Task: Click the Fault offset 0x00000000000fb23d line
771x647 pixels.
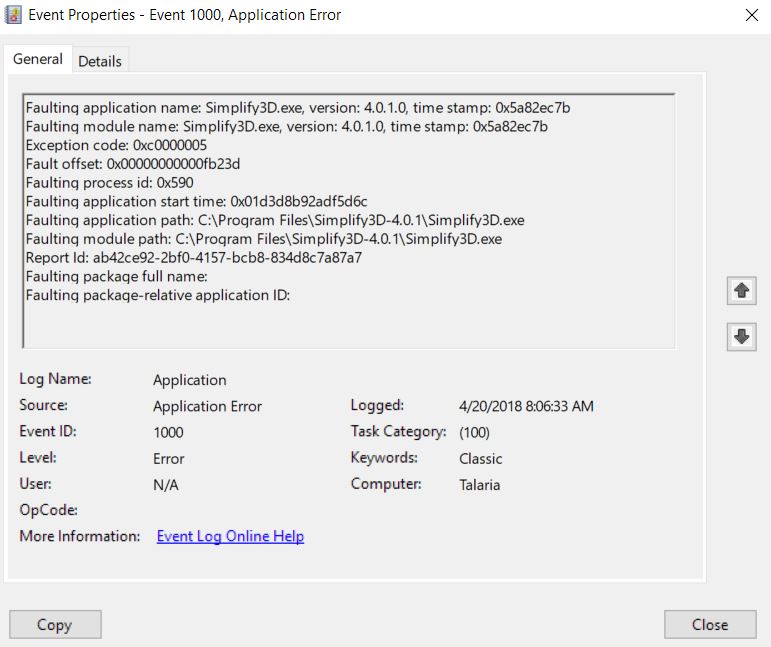Action: pos(133,164)
